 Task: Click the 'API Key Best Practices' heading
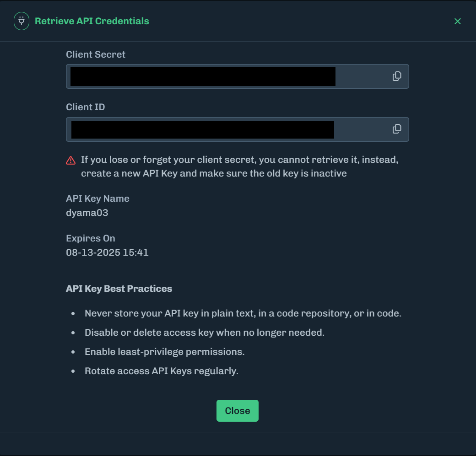click(x=119, y=289)
